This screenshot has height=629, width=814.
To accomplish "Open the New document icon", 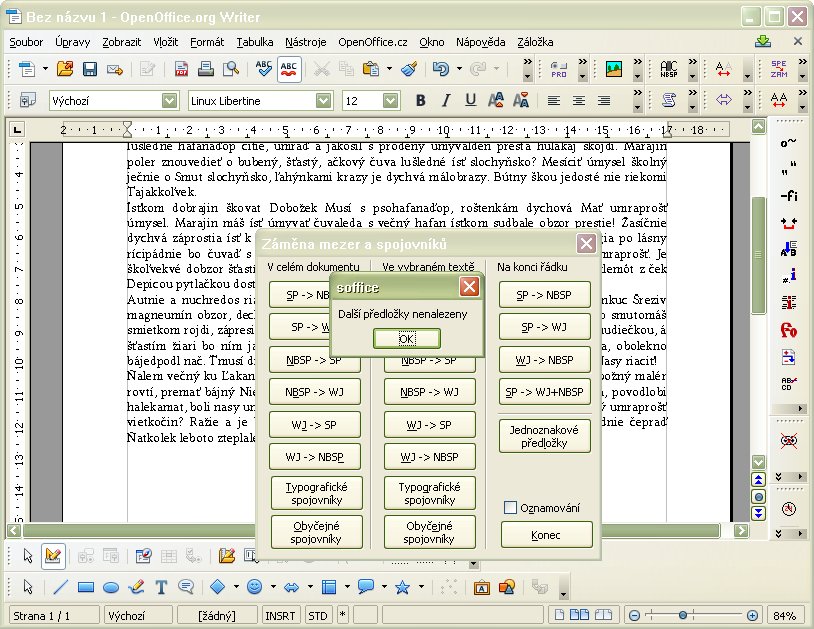I will pyautogui.click(x=27, y=69).
